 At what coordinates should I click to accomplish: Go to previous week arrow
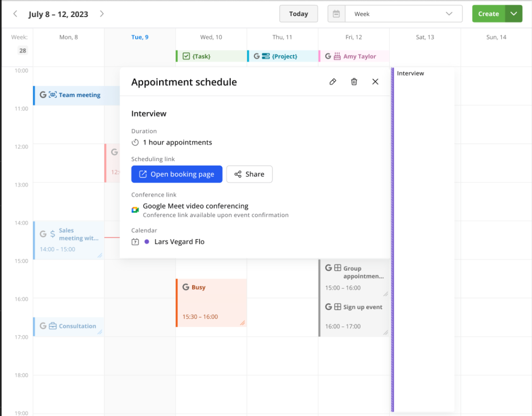(15, 14)
